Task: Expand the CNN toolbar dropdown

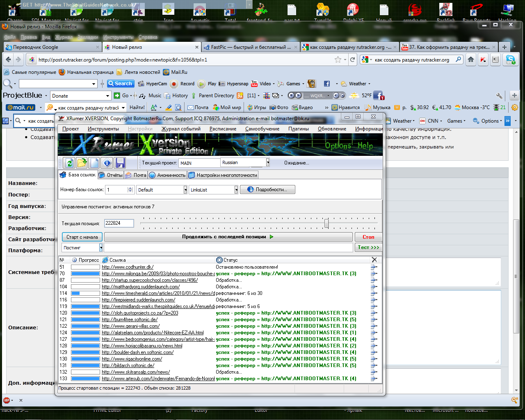Action: pos(441,121)
